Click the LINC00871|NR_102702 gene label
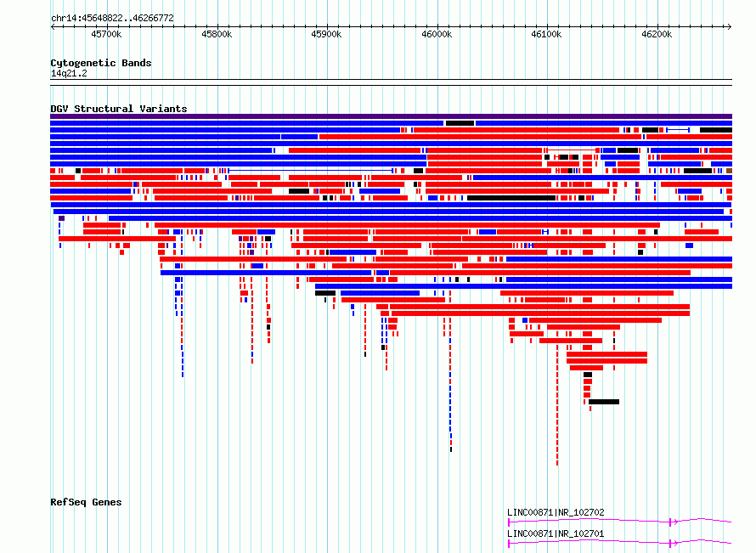 pos(556,512)
